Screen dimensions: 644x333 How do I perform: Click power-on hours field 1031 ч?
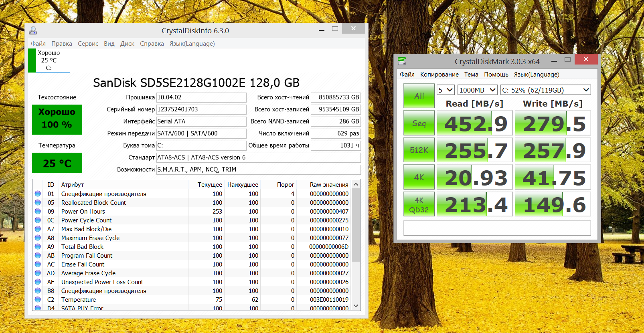coord(336,145)
